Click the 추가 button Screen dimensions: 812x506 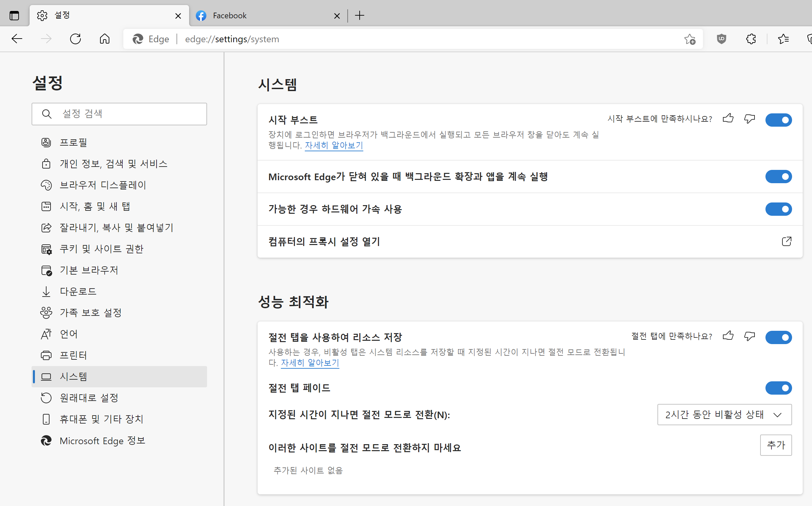775,445
